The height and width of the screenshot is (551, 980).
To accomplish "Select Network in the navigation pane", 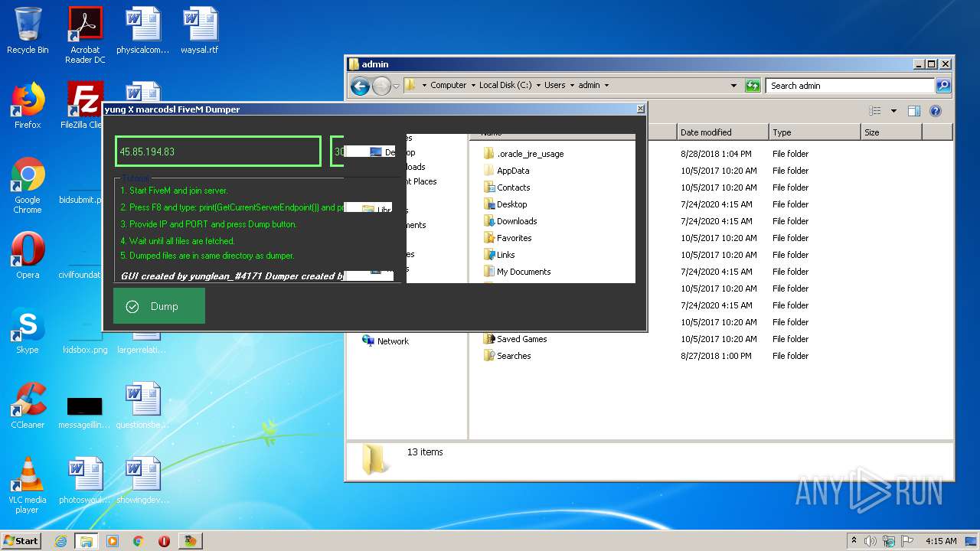I will [386, 341].
